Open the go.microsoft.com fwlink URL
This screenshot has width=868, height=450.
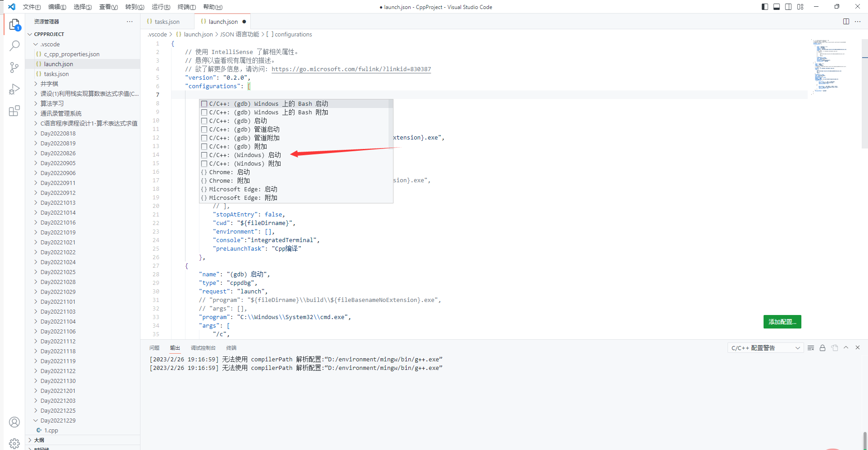point(351,69)
